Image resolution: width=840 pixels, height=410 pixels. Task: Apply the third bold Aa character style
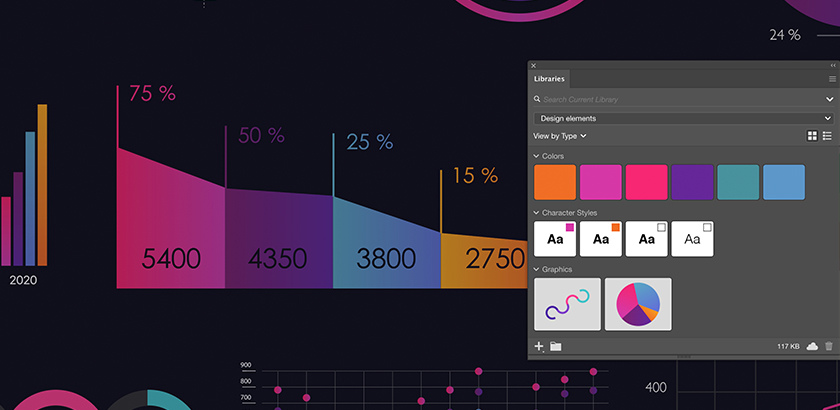[x=647, y=239]
